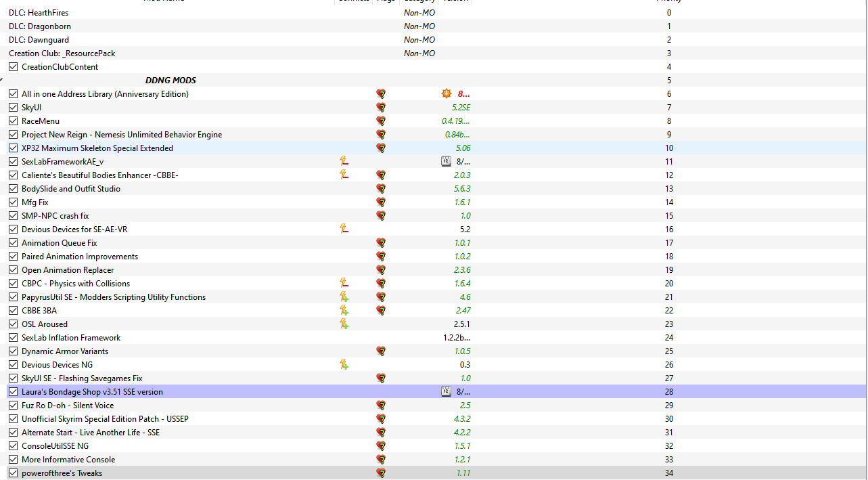Toggle the SexLab Inflation Framework checkbox
Screen dimensions: 868x480
[14, 338]
